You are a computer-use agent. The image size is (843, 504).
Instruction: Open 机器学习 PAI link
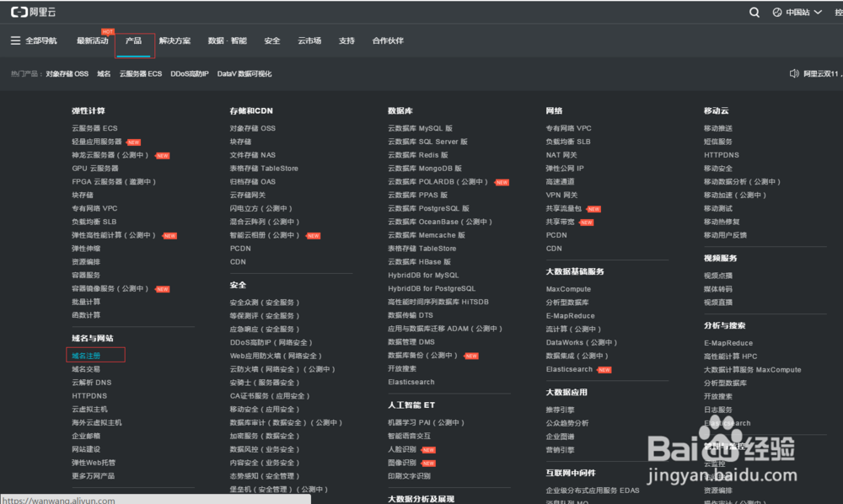(427, 423)
